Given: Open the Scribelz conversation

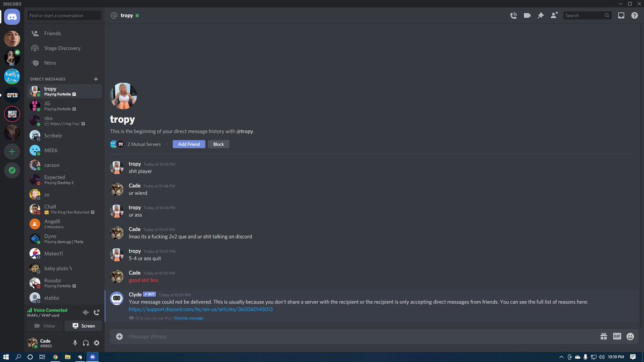Looking at the screenshot, I should click(x=64, y=136).
